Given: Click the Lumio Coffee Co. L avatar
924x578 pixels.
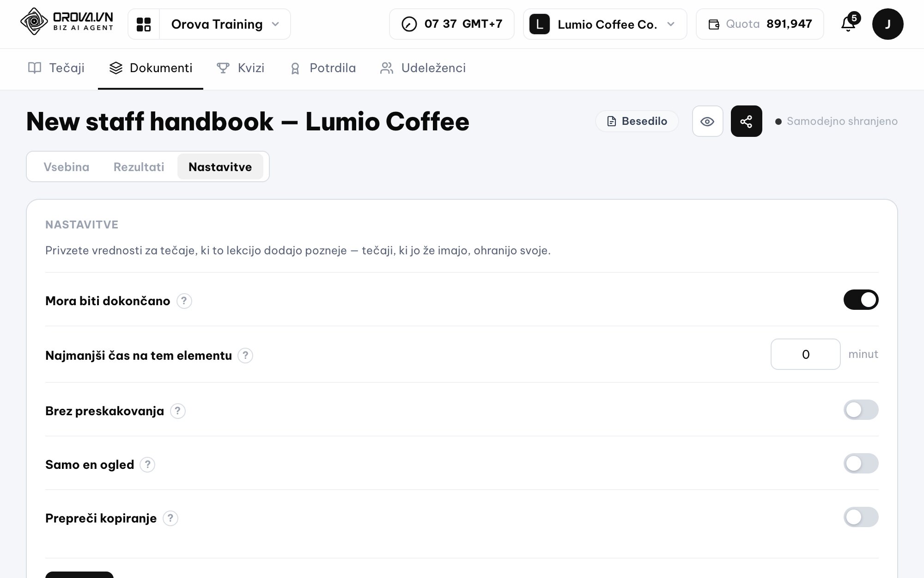Looking at the screenshot, I should 539,24.
